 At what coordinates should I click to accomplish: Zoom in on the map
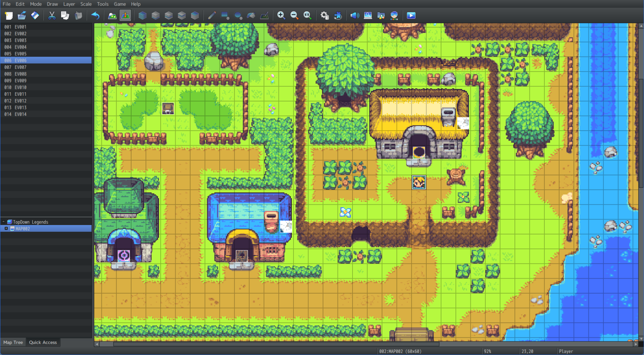[x=281, y=15]
